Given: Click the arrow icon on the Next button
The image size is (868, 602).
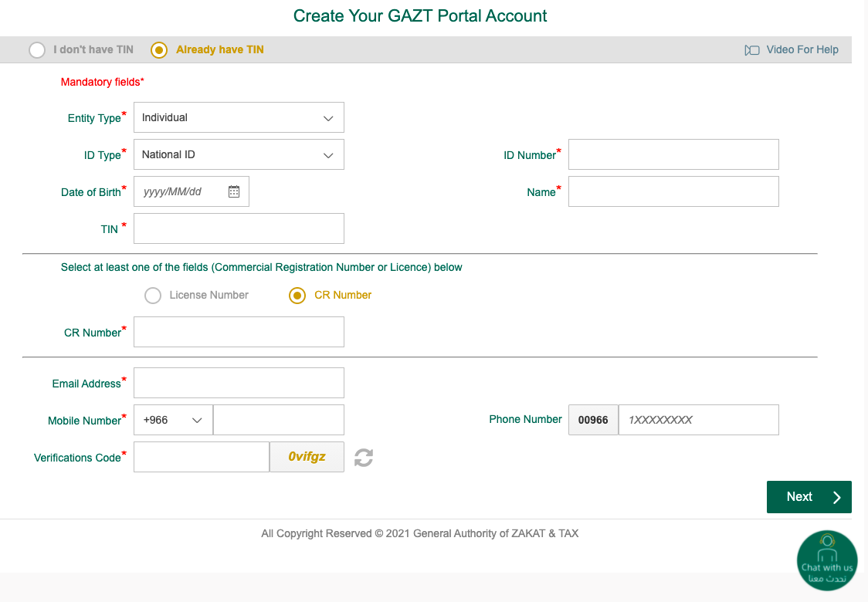Looking at the screenshot, I should tap(836, 497).
